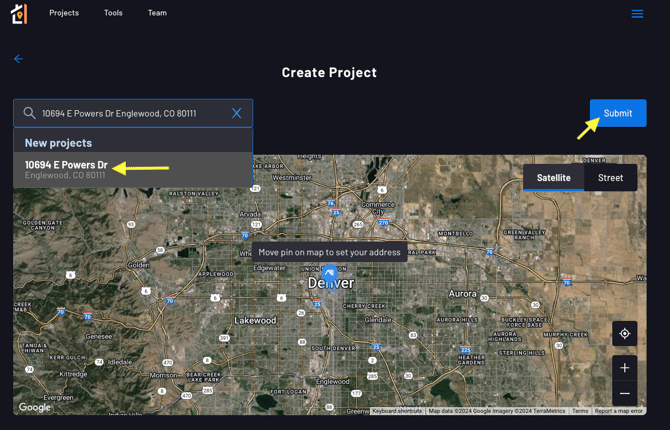Click the Kittredge label on map
Image resolution: width=670 pixels, height=430 pixels.
(x=73, y=374)
